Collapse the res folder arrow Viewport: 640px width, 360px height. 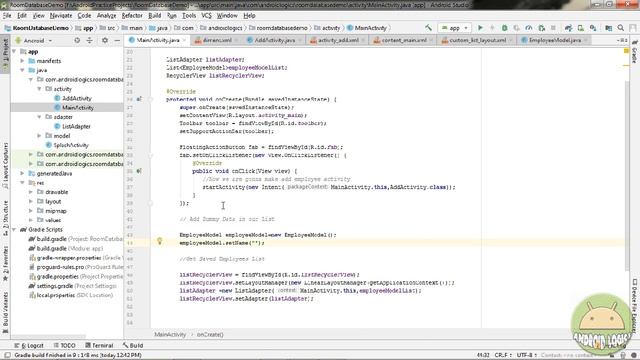pyautogui.click(x=23, y=183)
